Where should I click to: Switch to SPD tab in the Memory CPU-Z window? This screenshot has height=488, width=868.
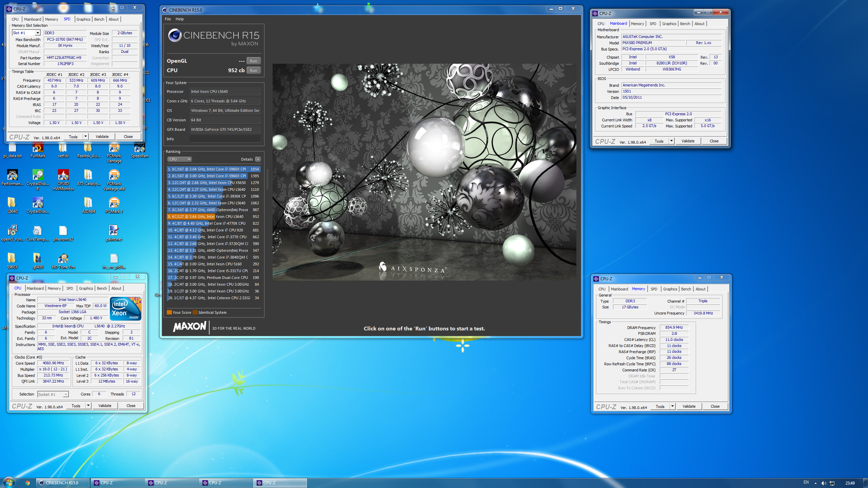click(654, 289)
